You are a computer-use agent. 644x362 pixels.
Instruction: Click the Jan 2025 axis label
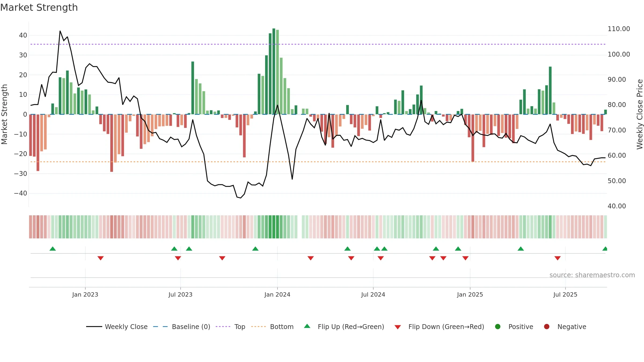pos(470,294)
